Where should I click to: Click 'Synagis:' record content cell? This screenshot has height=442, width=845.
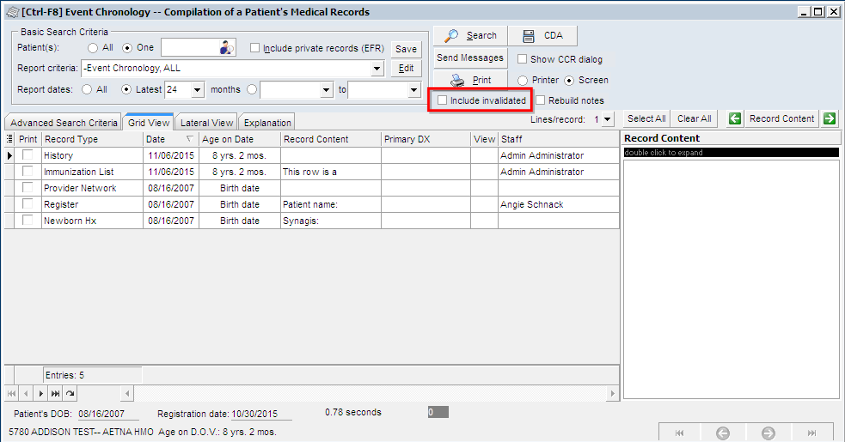coord(330,220)
